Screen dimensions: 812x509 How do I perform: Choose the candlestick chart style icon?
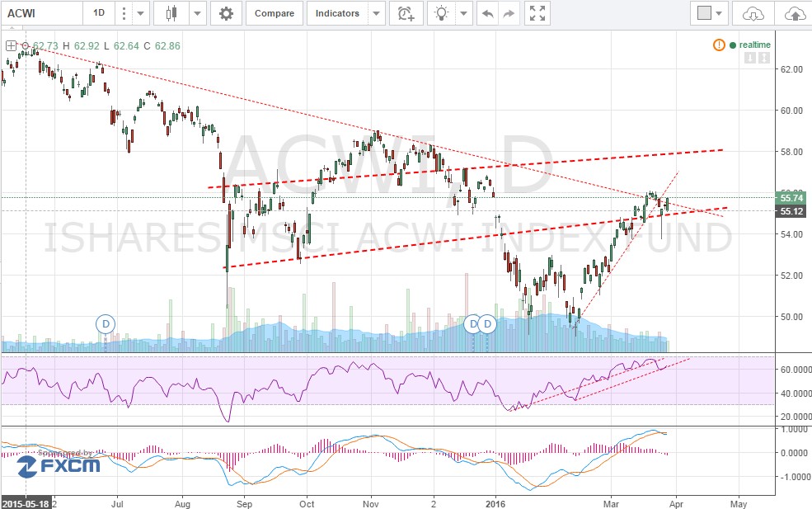click(x=171, y=13)
